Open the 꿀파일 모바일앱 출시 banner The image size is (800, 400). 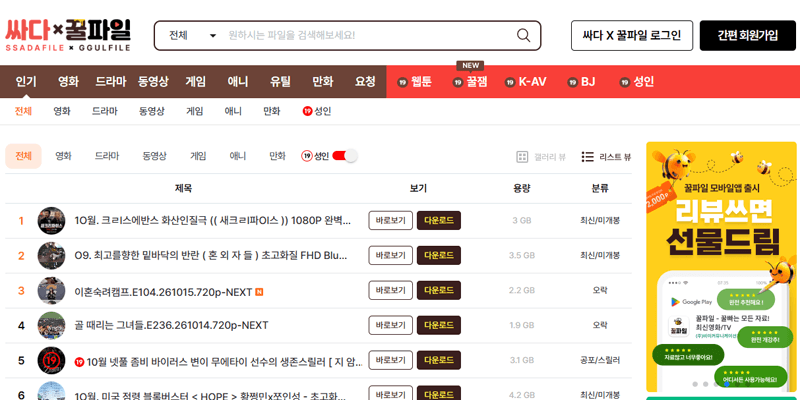[721, 266]
